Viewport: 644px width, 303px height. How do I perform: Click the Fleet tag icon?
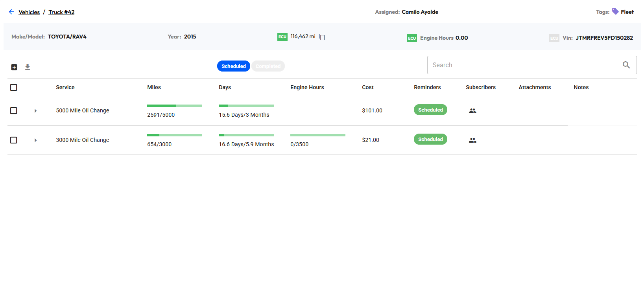(615, 11)
